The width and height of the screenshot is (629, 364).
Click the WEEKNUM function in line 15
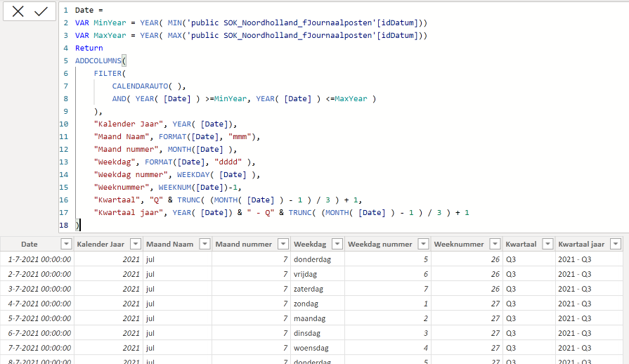pyautogui.click(x=175, y=187)
